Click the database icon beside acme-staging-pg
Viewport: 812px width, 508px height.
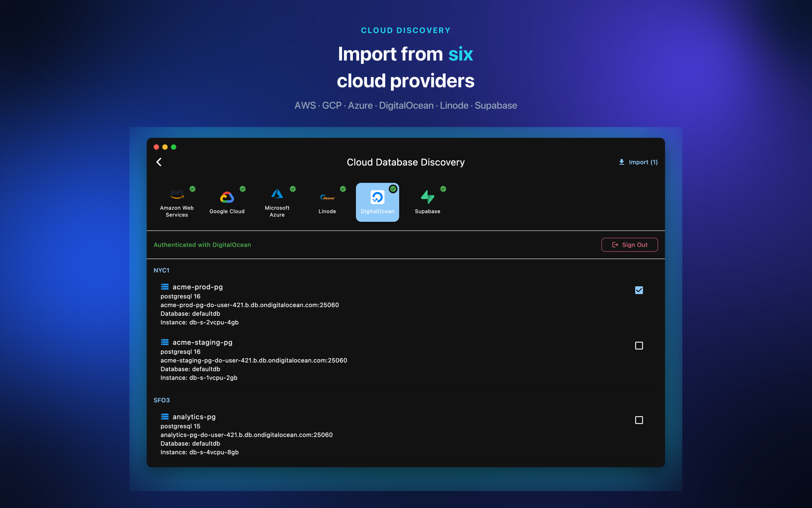(165, 342)
